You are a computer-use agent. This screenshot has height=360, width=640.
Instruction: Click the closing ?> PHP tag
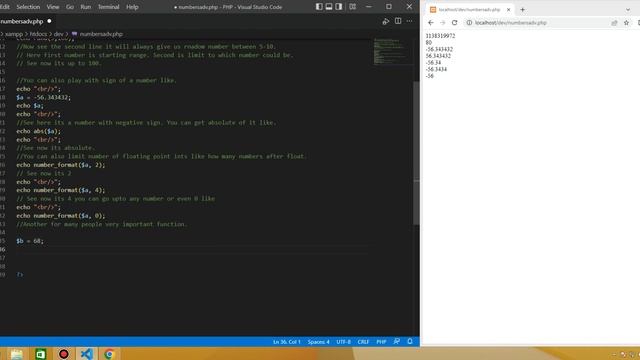20,275
